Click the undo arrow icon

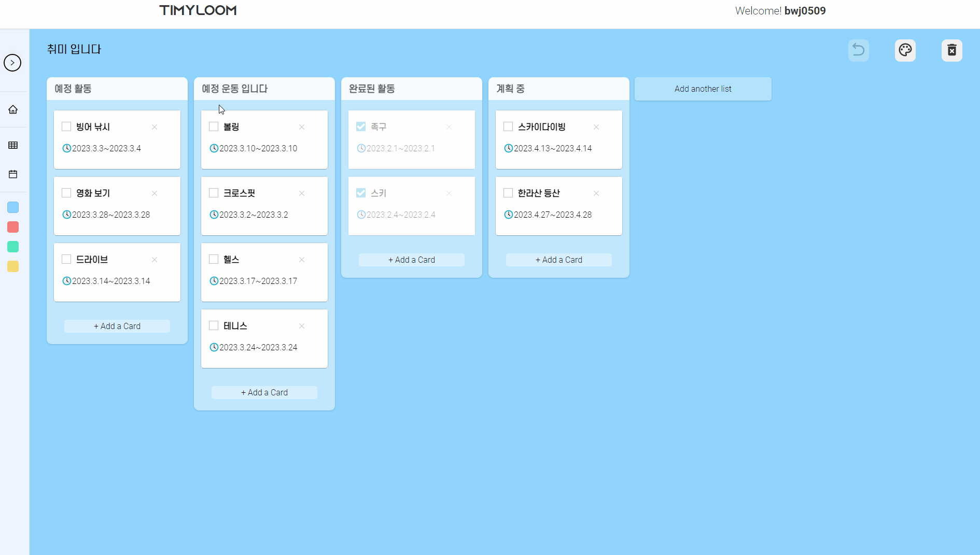(858, 50)
